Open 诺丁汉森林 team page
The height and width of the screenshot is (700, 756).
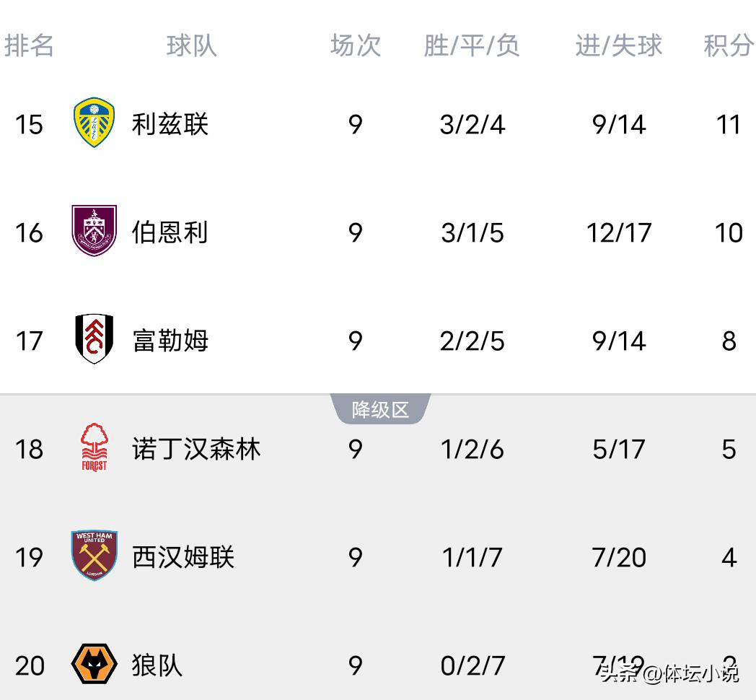tap(196, 449)
